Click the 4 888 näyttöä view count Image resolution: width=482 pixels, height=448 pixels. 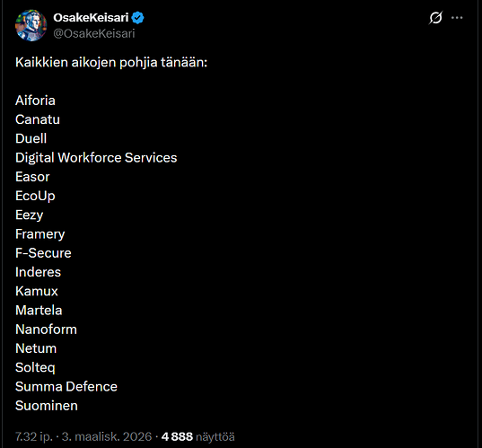click(x=198, y=436)
